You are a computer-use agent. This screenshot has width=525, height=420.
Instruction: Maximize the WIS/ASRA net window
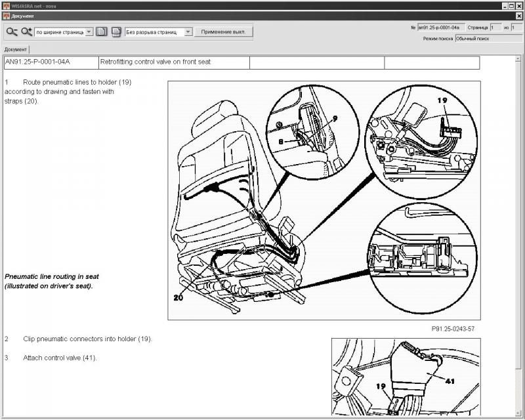click(512, 6)
